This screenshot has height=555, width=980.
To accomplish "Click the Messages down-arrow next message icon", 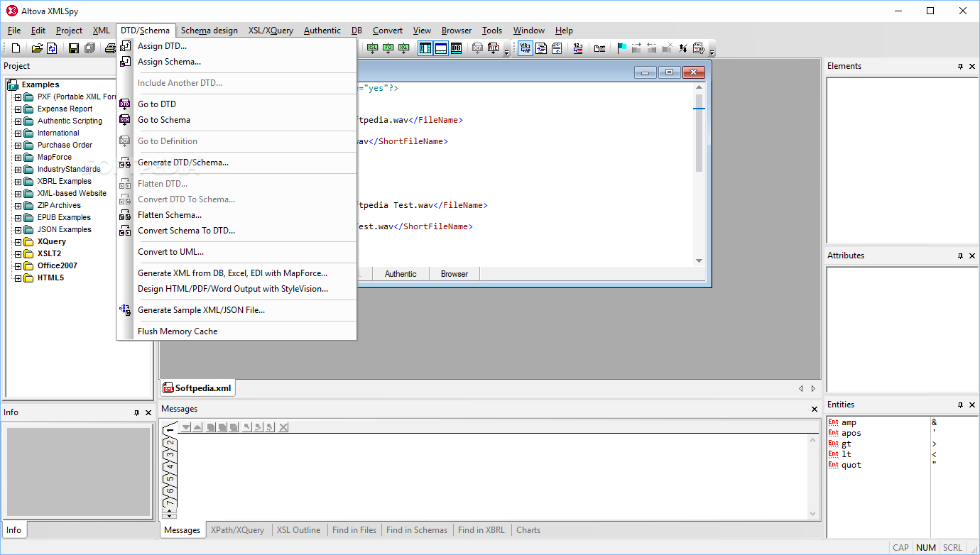I will [x=185, y=427].
